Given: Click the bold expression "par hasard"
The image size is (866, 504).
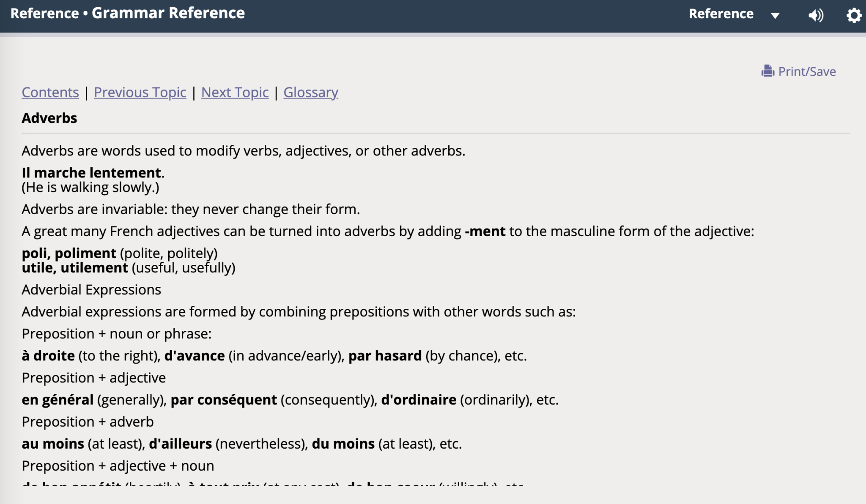Looking at the screenshot, I should click(x=385, y=356).
